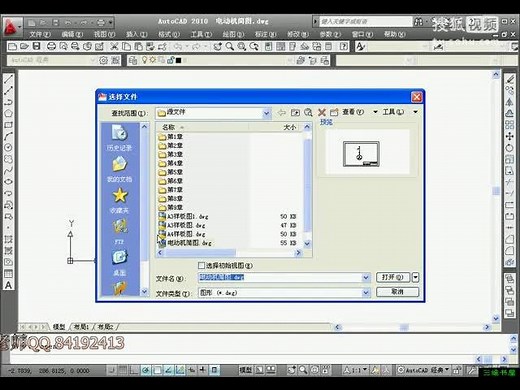The width and height of the screenshot is (520, 390).
Task: Select the Erase tool in Modify toolbar
Action: pos(509,79)
